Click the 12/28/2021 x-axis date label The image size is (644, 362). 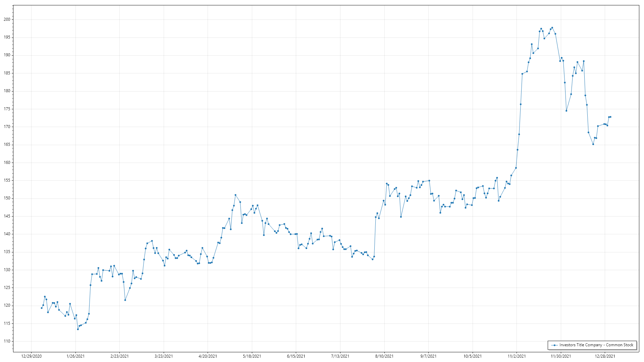point(605,356)
